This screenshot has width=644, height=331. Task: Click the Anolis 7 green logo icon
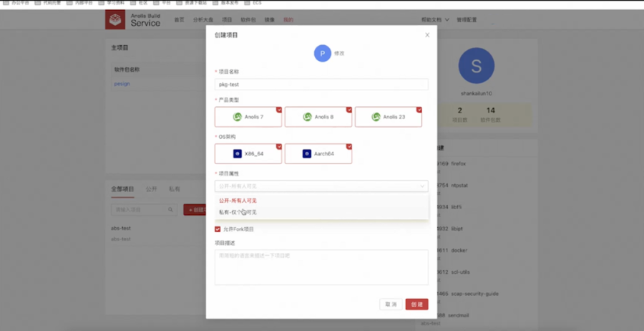click(x=238, y=117)
